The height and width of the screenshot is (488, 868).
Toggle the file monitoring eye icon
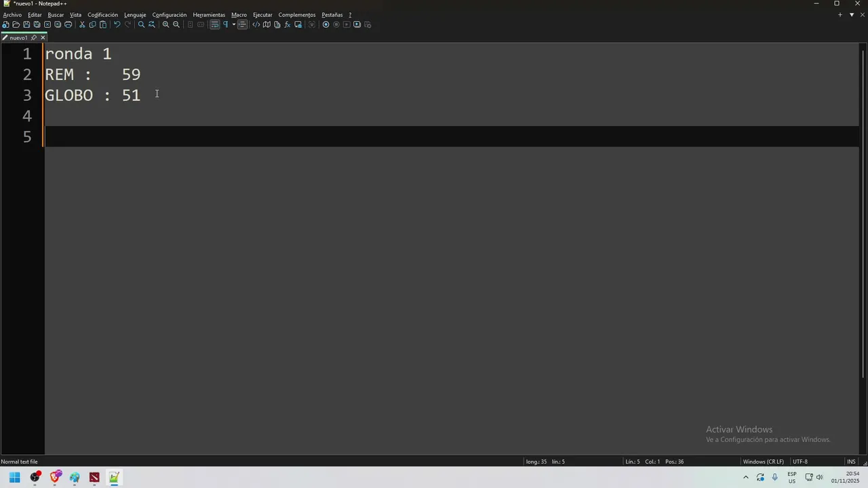tap(312, 24)
